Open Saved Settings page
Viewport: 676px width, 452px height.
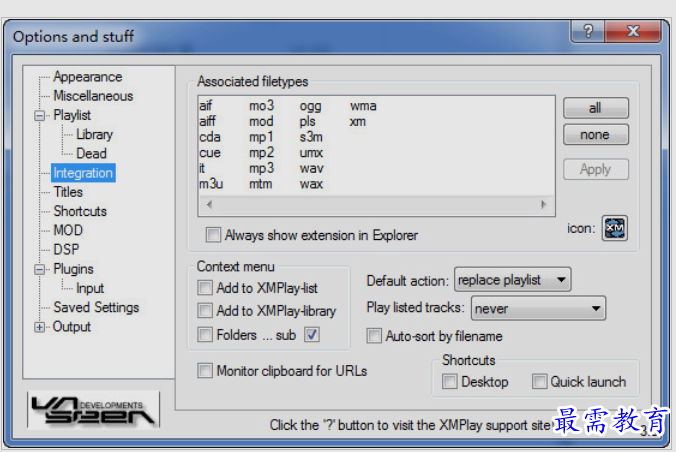point(96,307)
